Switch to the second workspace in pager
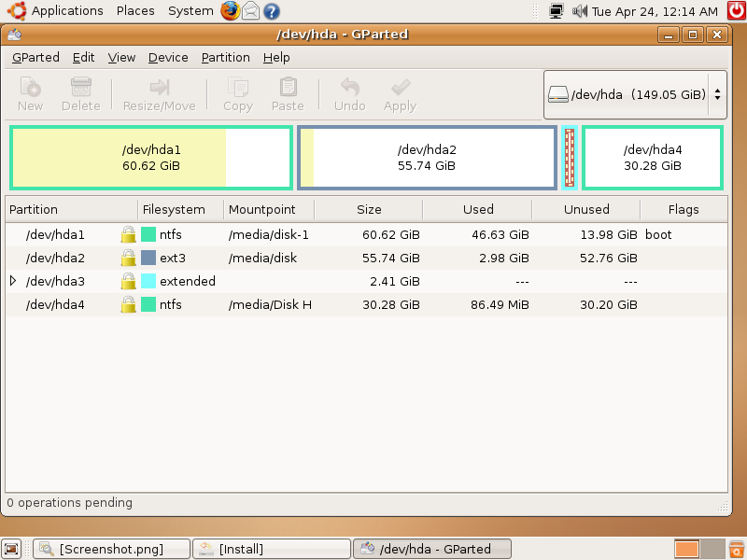The image size is (747, 560). [712, 549]
